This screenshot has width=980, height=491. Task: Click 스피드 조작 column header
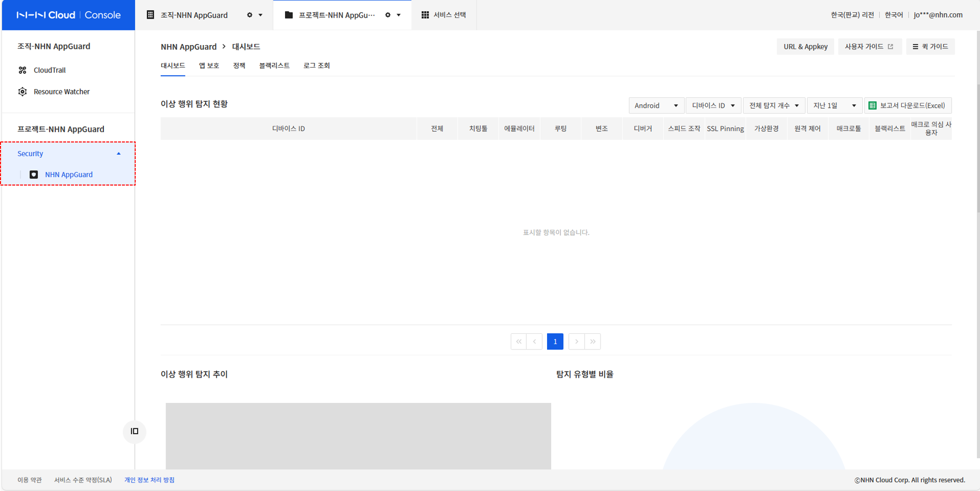coord(684,129)
